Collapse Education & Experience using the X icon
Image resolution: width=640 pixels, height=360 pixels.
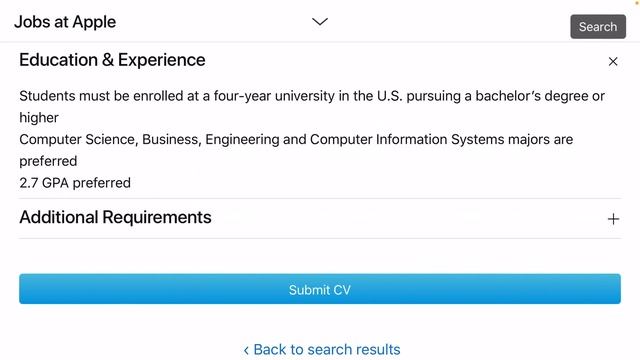coord(613,62)
